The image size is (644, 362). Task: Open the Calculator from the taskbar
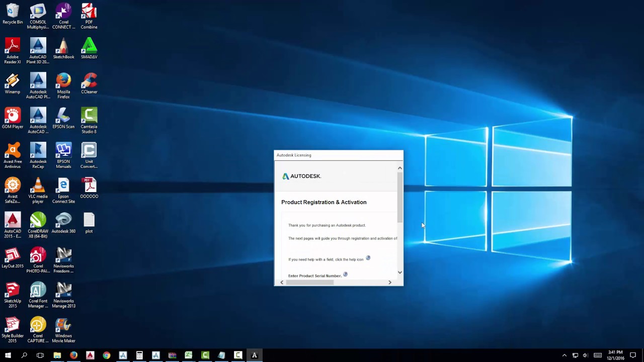coord(139,355)
